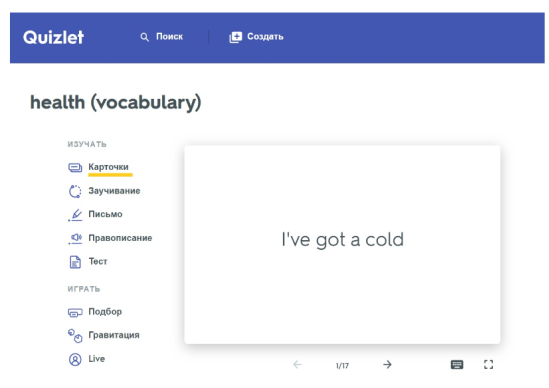Click the Quizlet logo
Screen dimensions: 549x388
pos(53,37)
